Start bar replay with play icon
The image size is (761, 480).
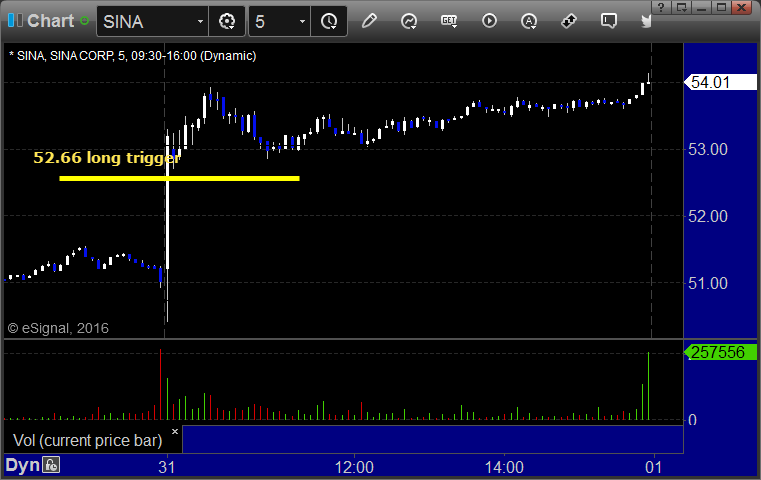(489, 21)
